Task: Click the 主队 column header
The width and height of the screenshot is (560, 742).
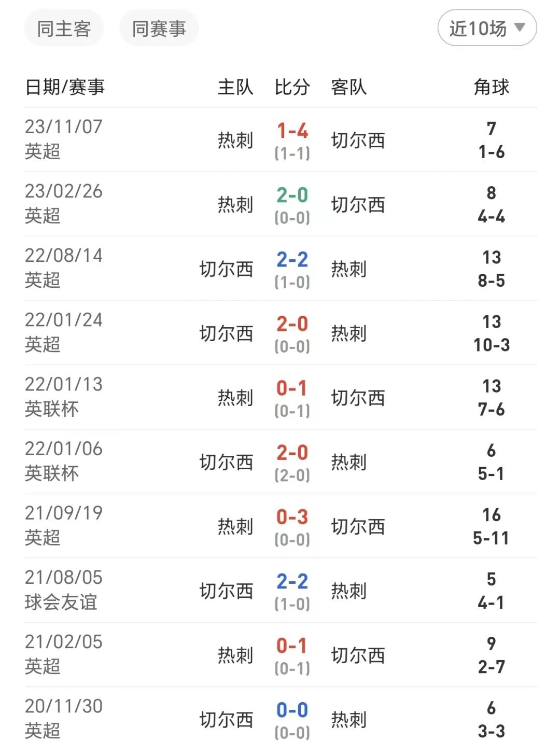Action: 235,87
